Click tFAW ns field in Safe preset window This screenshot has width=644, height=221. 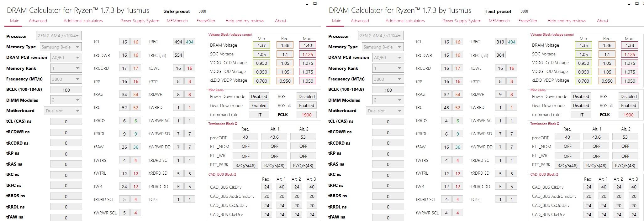coord(66,218)
